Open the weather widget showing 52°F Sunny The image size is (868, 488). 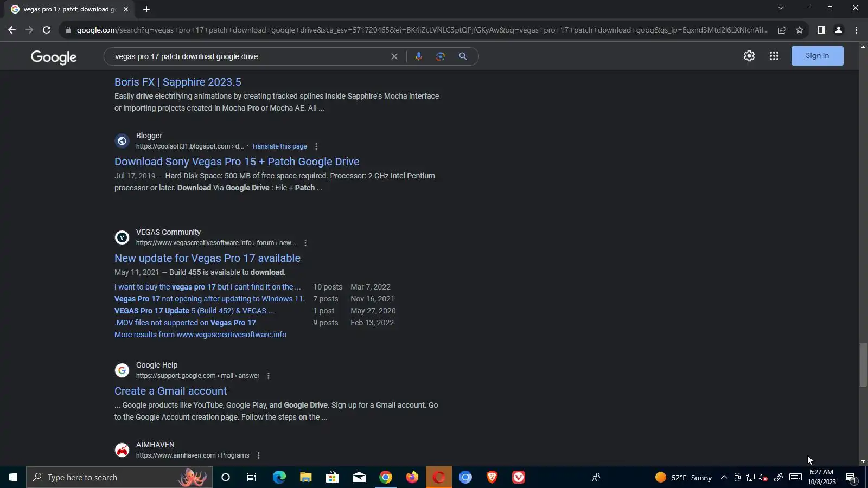click(684, 477)
